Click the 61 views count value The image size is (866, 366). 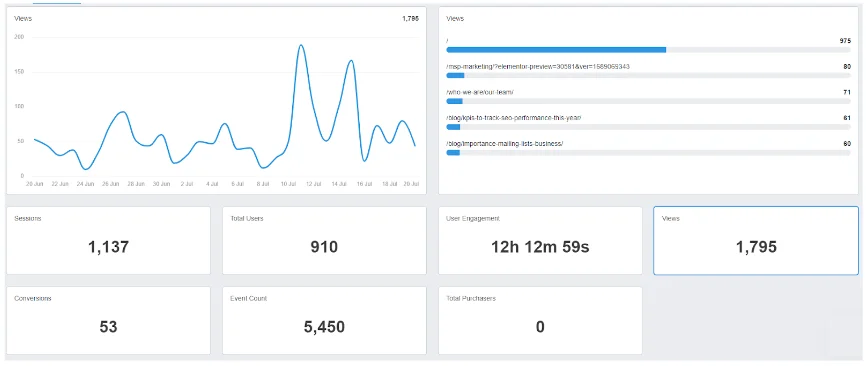click(x=847, y=118)
